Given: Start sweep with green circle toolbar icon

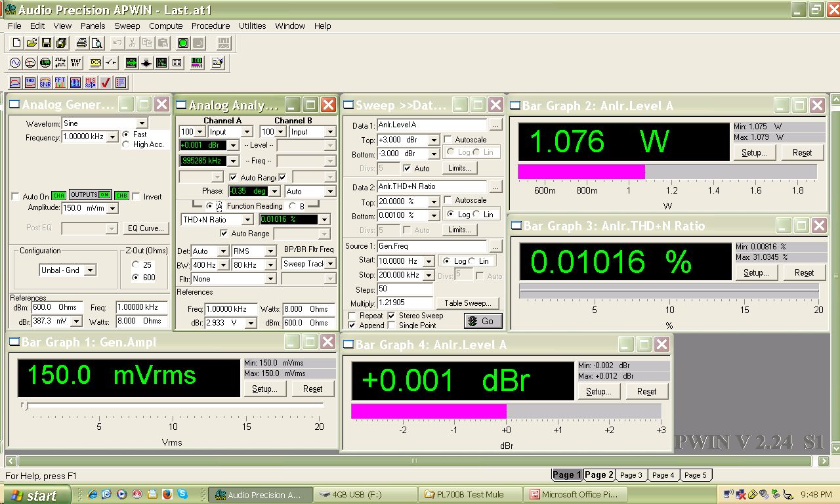Looking at the screenshot, I should point(183,43).
